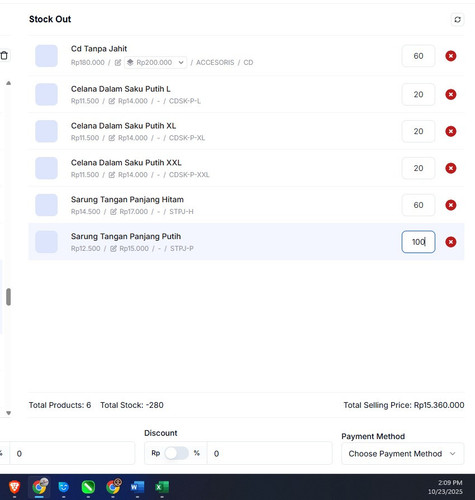475x500 pixels.
Task: Edit the Rp15.000 price of Sarung Tangan Panjang Putih
Action: [x=113, y=249]
